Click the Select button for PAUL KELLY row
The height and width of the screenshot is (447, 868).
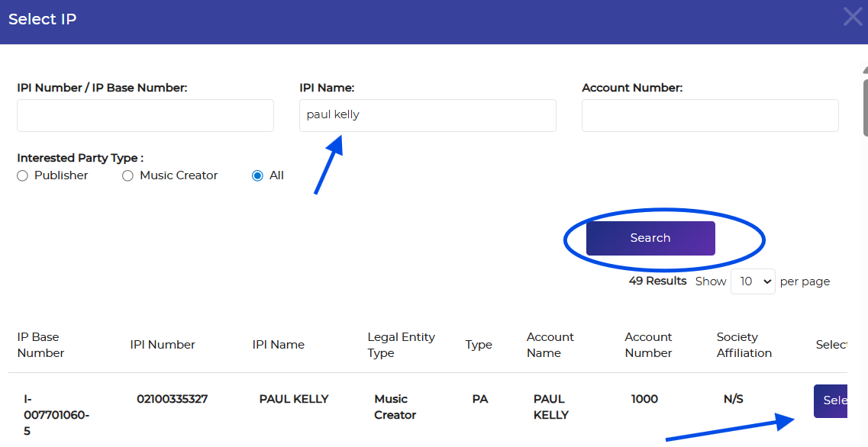tap(831, 400)
